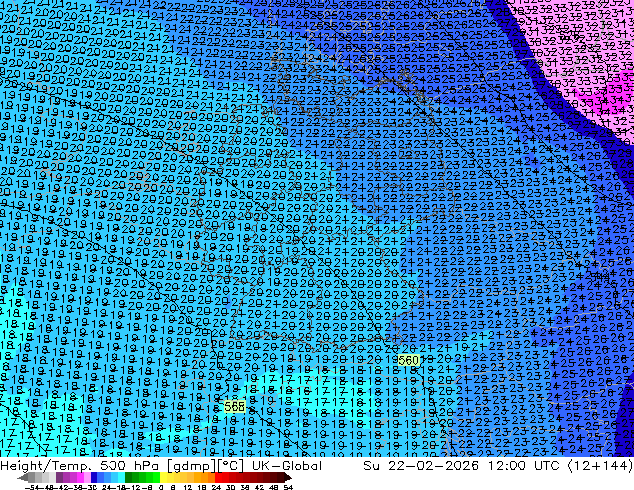Viewport: 634px width, 490px height.
Task: Click the grey left arrow end of color scale
Action: click(23, 478)
